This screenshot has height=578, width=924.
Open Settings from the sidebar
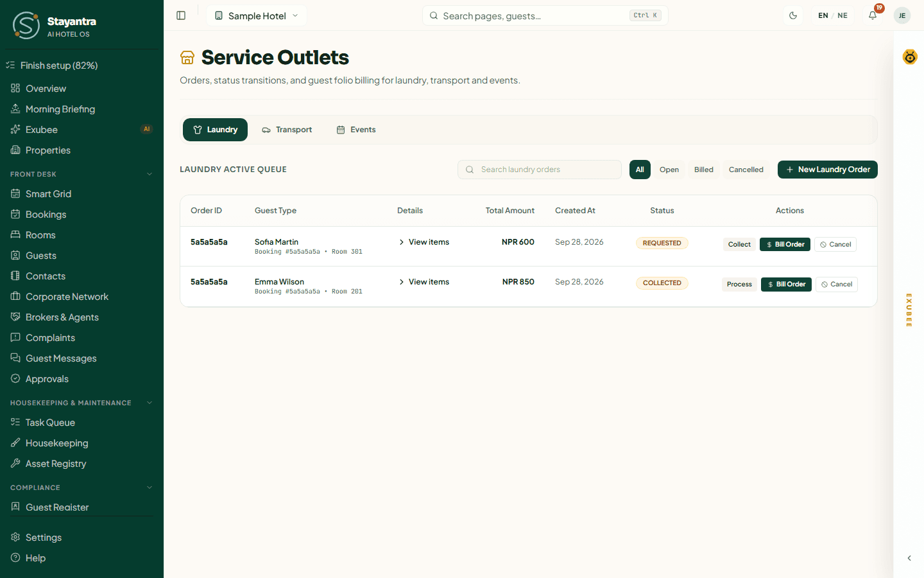[x=81, y=538]
